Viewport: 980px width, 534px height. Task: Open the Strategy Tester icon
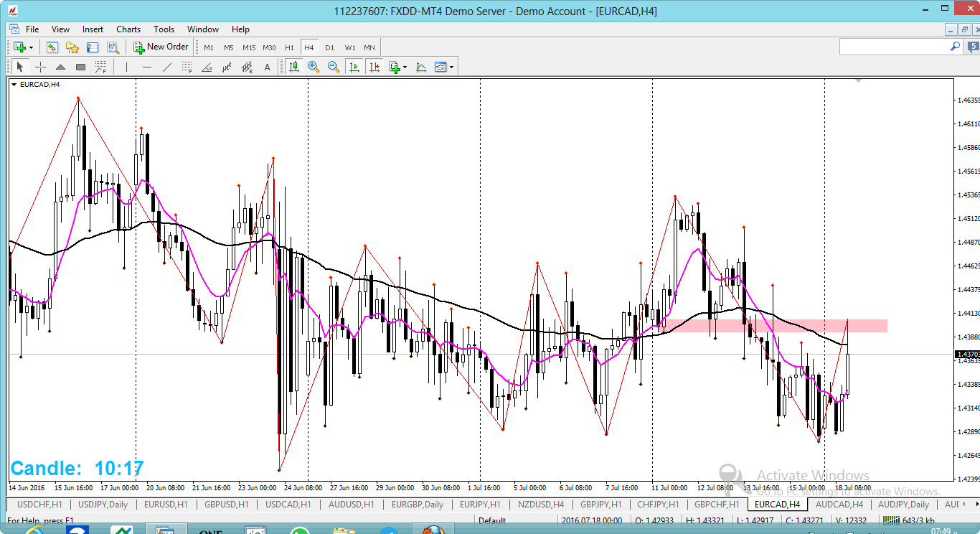pos(113,47)
